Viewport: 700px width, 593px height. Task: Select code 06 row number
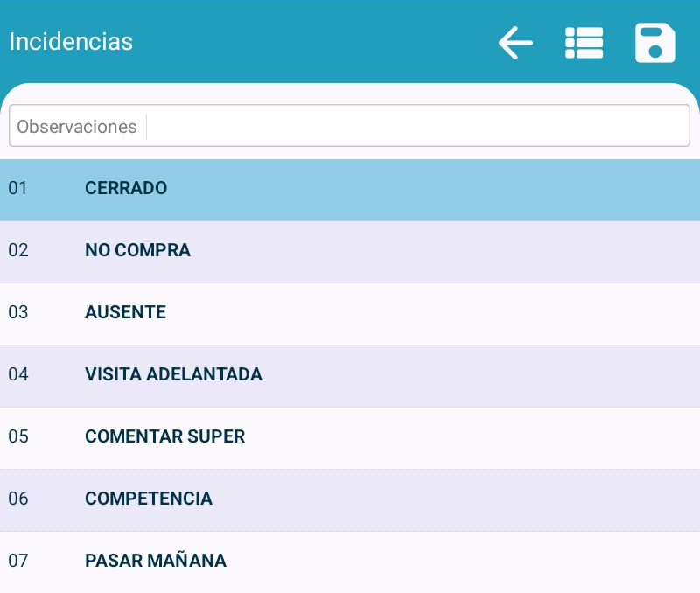(x=18, y=499)
